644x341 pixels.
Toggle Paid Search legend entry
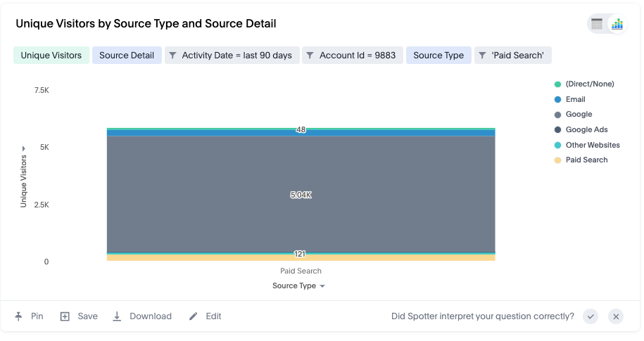click(581, 160)
